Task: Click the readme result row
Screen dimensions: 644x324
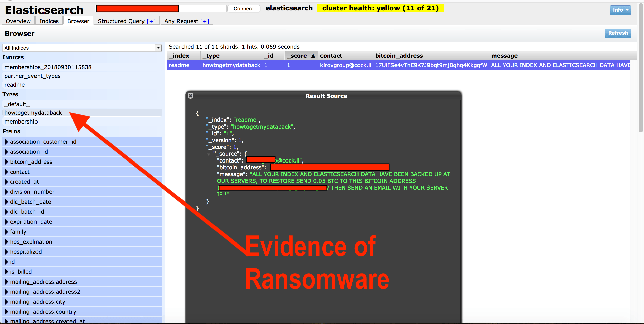Action: [398, 65]
